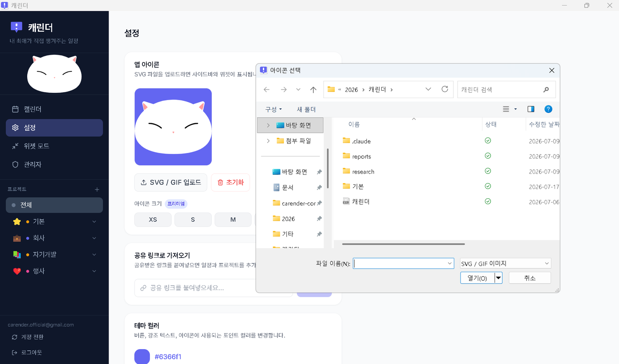The image size is (619, 364).
Task: Click the 파일 이름 text field
Action: [x=403, y=263]
